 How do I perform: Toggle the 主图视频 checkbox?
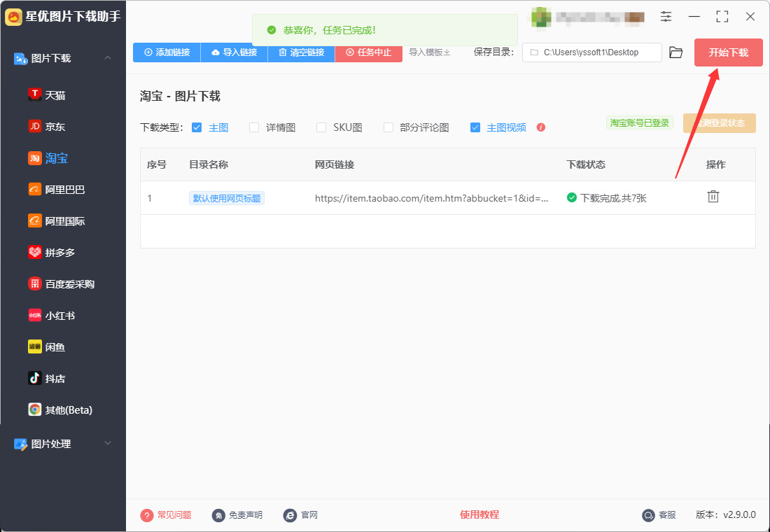[x=475, y=127]
